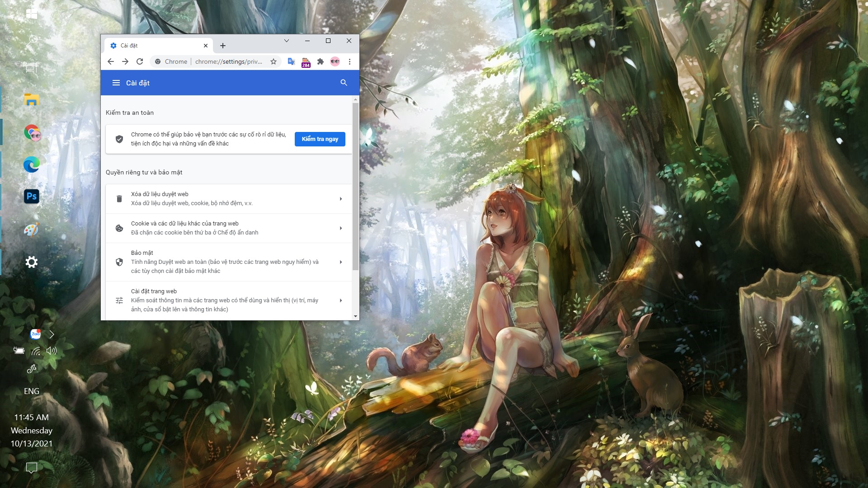This screenshot has width=868, height=488.
Task: Expand arrow for Cookie settings row
Action: (x=341, y=228)
